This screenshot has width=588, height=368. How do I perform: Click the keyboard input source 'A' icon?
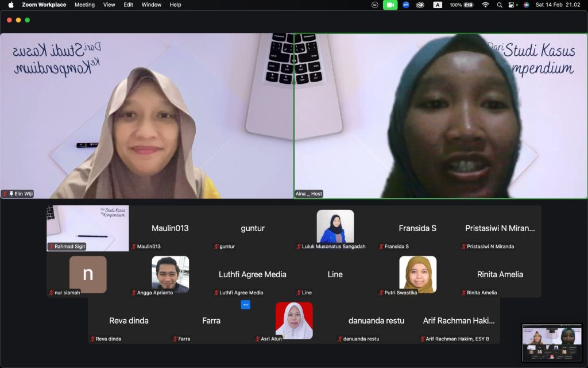click(438, 5)
